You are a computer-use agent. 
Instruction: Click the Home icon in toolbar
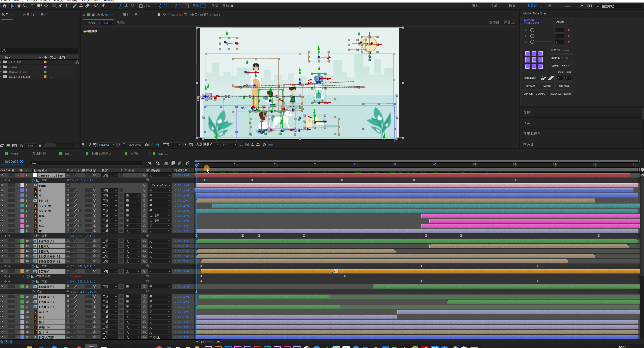click(x=5, y=6)
